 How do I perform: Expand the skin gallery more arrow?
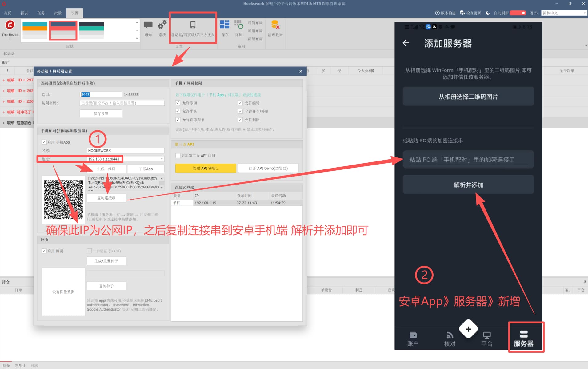(137, 38)
